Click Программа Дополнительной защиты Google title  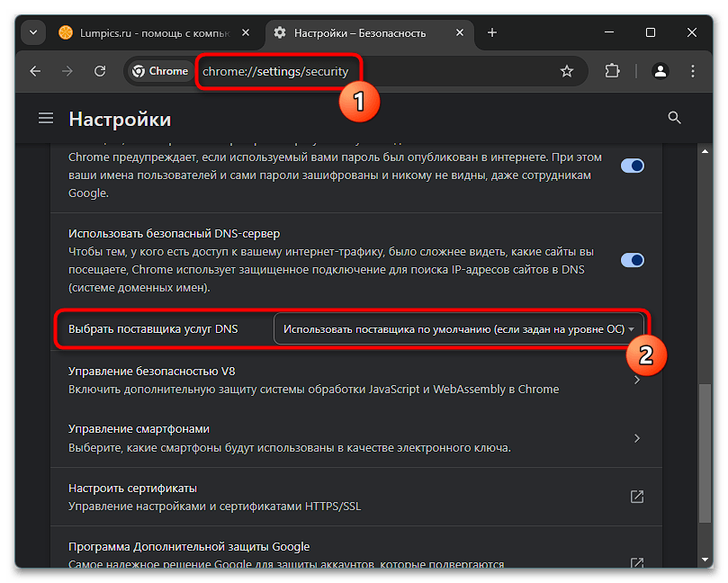[x=189, y=547]
